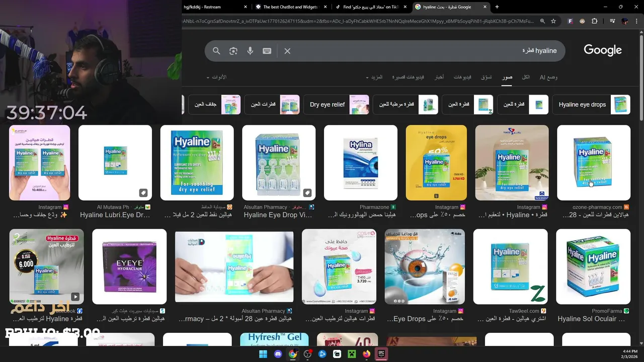644x362 pixels.
Task: Open the فيديوهات videos tab
Action: click(462, 77)
